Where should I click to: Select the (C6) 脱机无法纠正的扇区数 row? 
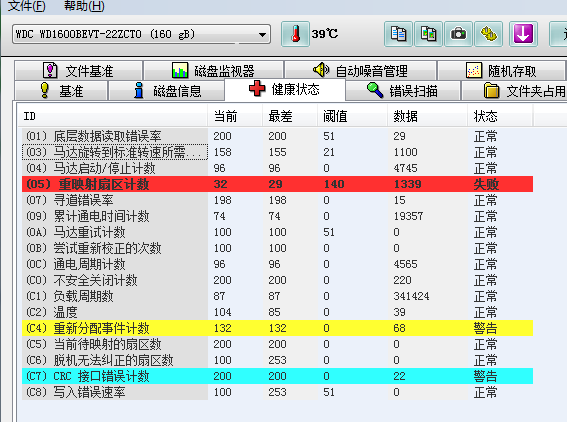(277, 360)
